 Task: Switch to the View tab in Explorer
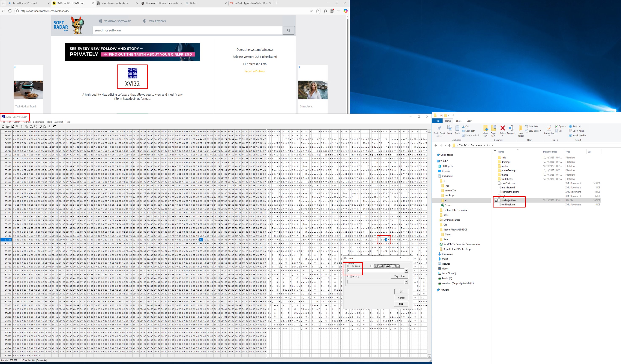tap(469, 121)
